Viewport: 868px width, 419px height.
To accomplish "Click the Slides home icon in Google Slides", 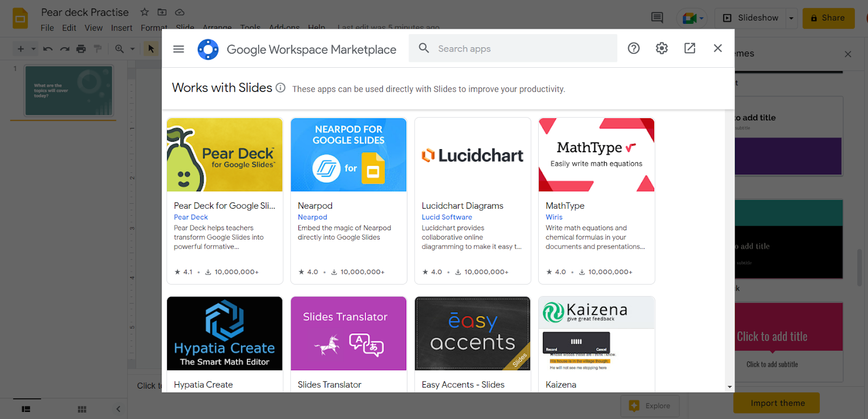I will coord(20,18).
